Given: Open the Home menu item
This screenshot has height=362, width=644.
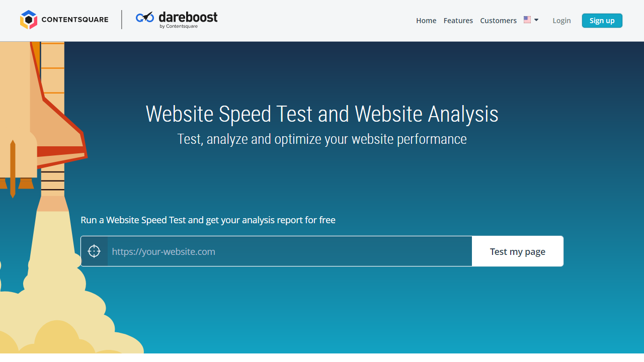Looking at the screenshot, I should tap(426, 21).
